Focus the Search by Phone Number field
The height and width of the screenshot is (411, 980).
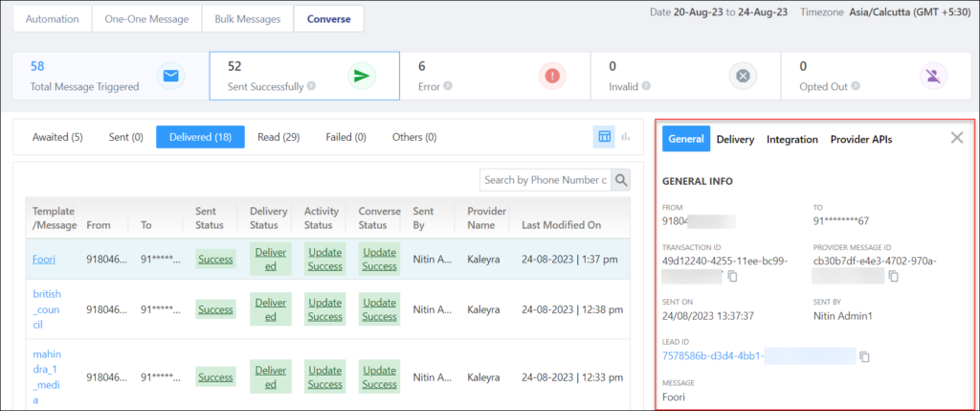(x=545, y=179)
